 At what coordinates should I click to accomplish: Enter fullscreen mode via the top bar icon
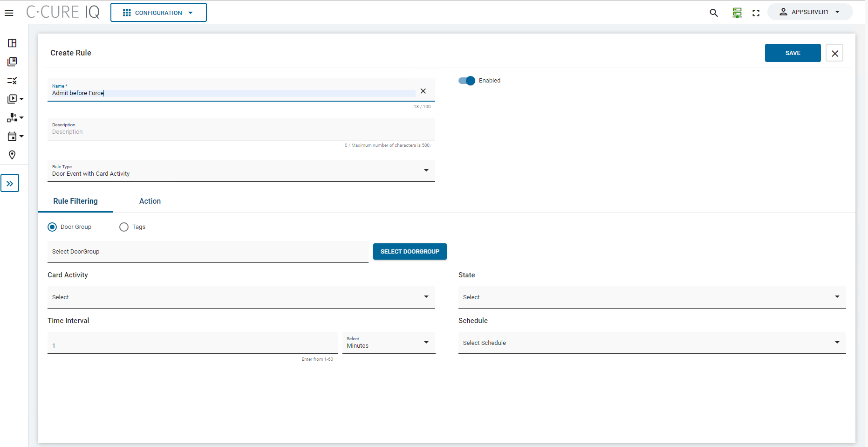tap(756, 13)
